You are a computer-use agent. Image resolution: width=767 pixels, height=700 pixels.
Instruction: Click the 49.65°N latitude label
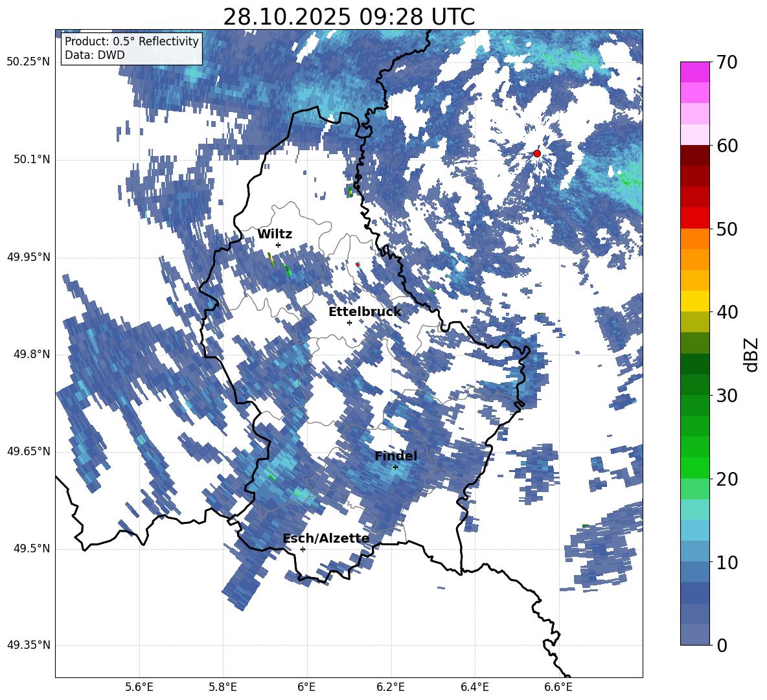click(x=29, y=451)
